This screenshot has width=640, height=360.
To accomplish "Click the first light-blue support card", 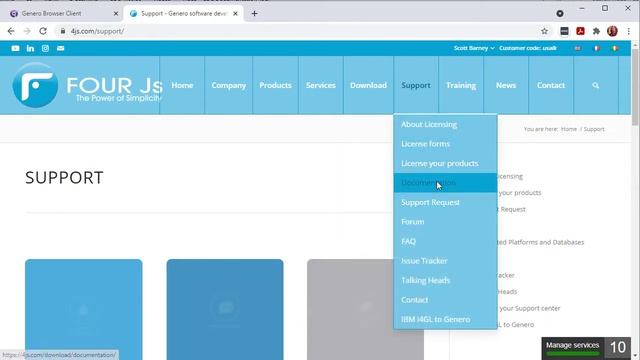I will [84, 309].
